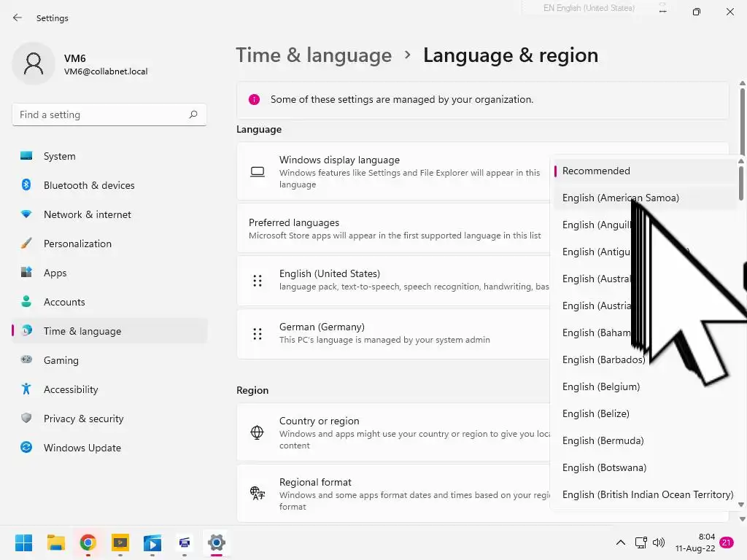The height and width of the screenshot is (560, 747).
Task: Choose English (Botswana) from list
Action: tap(645, 467)
